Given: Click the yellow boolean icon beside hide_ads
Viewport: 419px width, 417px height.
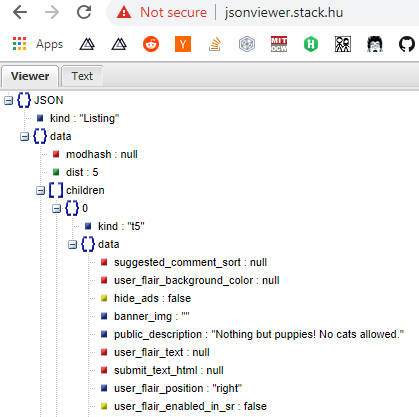Looking at the screenshot, I should pyautogui.click(x=104, y=298).
